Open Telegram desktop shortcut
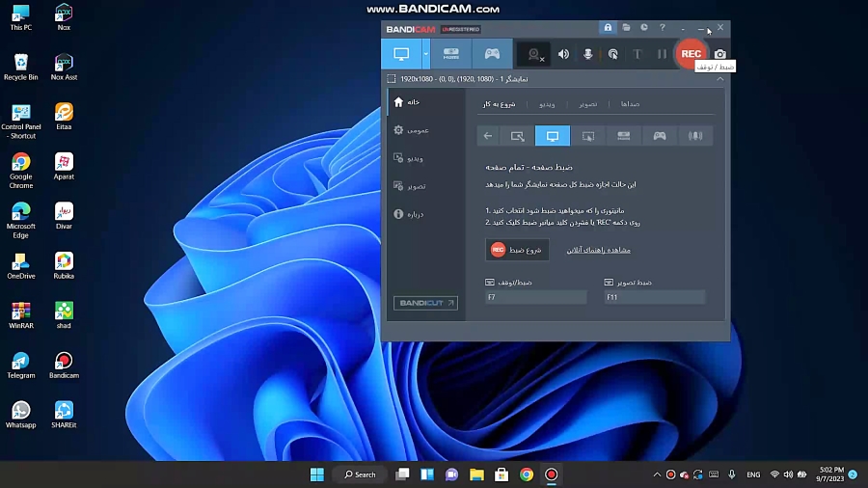 click(21, 366)
